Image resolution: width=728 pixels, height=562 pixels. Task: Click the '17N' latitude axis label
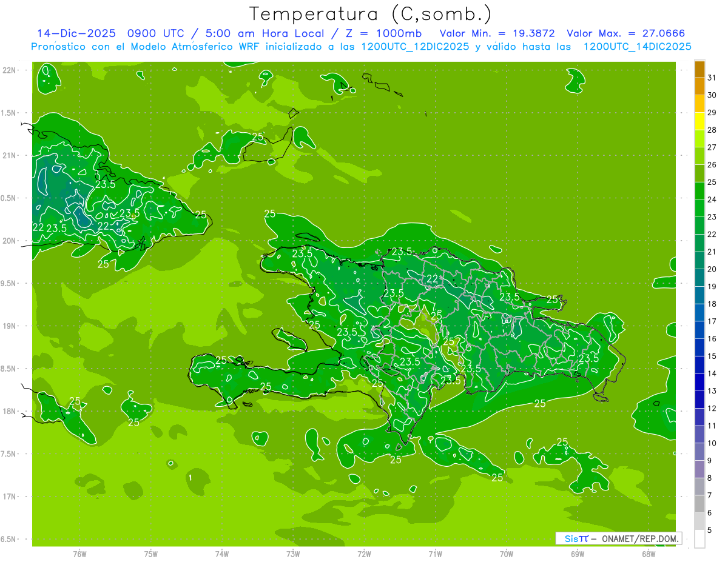point(9,497)
